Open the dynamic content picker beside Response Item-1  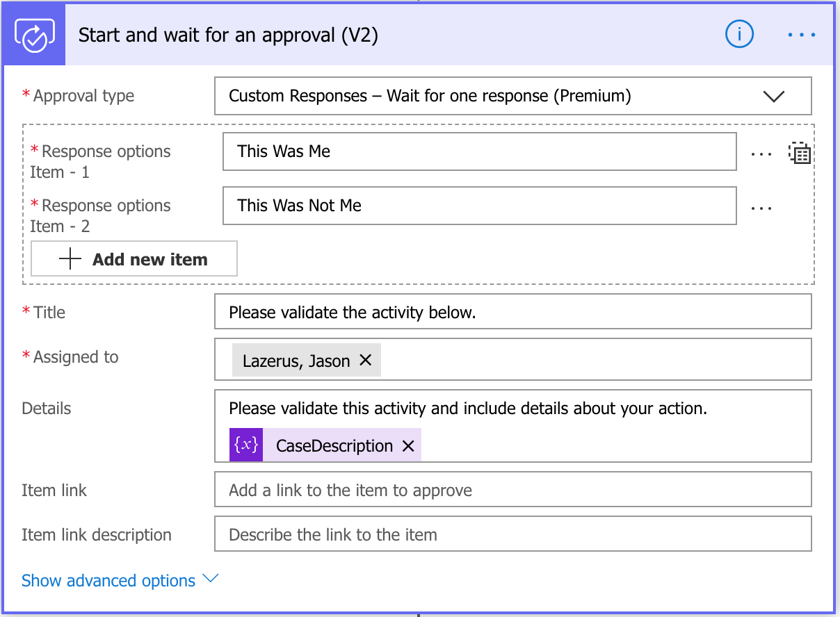tap(800, 151)
